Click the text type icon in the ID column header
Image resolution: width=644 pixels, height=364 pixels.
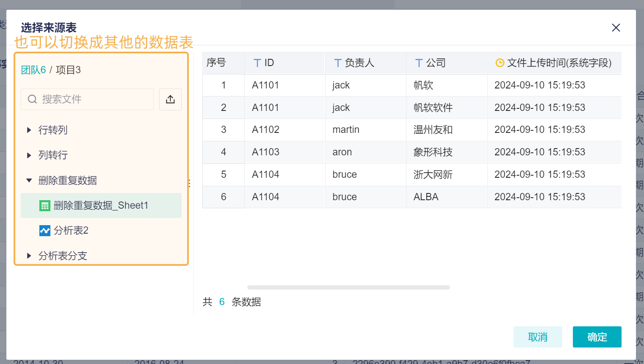(x=257, y=63)
